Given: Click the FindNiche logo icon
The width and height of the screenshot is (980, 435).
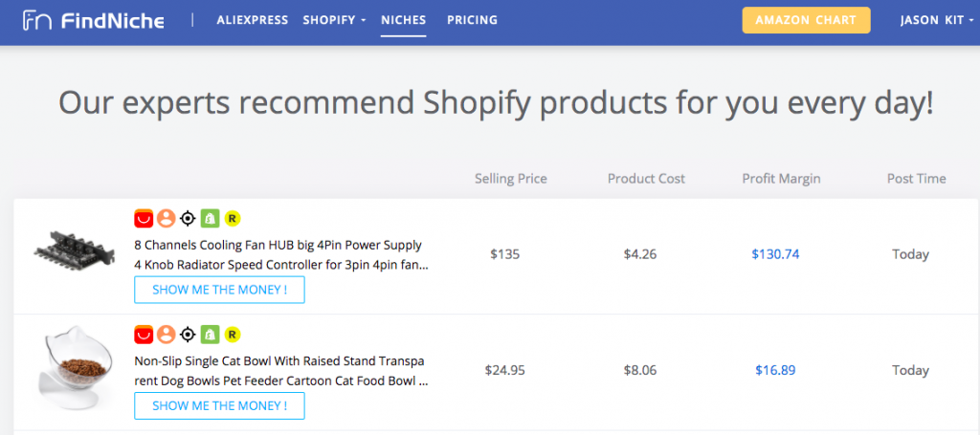Looking at the screenshot, I should point(37,20).
